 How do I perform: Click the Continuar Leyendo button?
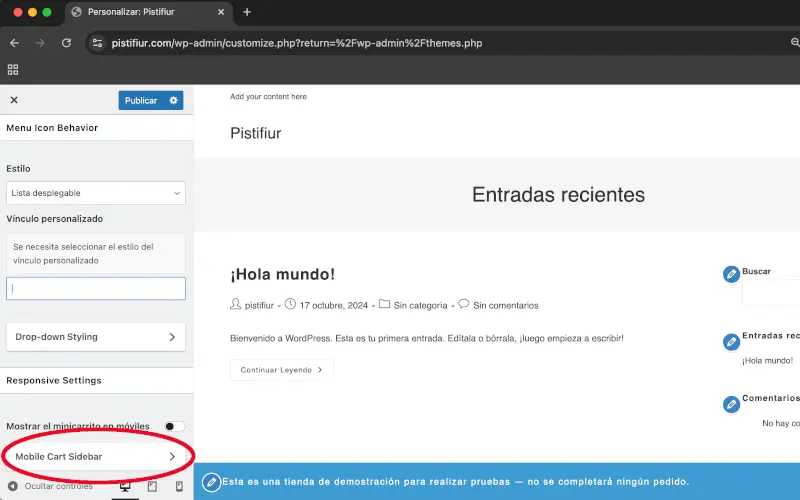[282, 370]
